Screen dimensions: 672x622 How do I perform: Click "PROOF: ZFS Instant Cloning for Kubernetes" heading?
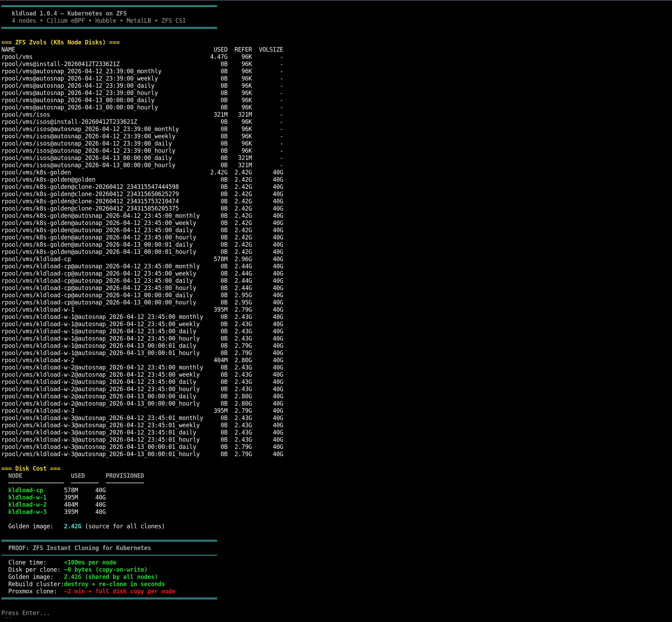(80, 548)
